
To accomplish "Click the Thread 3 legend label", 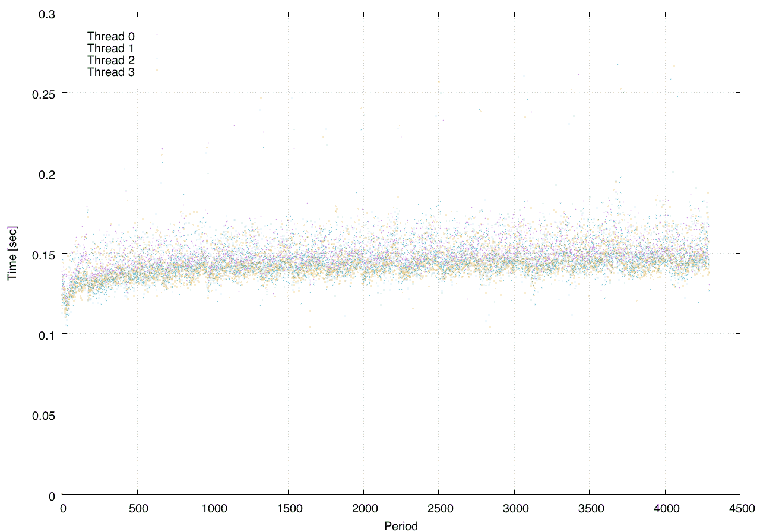I will (111, 72).
